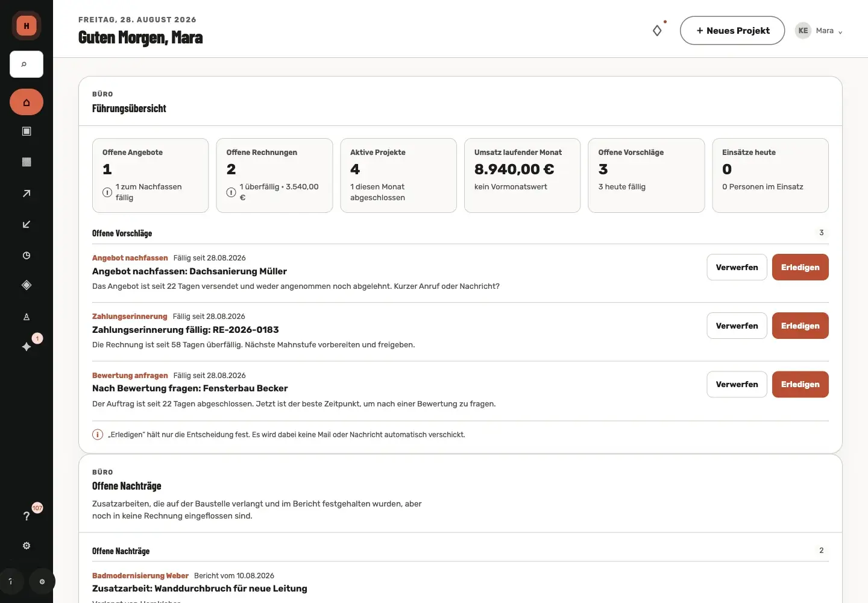Click Erledigen for RE-2026-0183 reminder
868x603 pixels.
coord(800,326)
